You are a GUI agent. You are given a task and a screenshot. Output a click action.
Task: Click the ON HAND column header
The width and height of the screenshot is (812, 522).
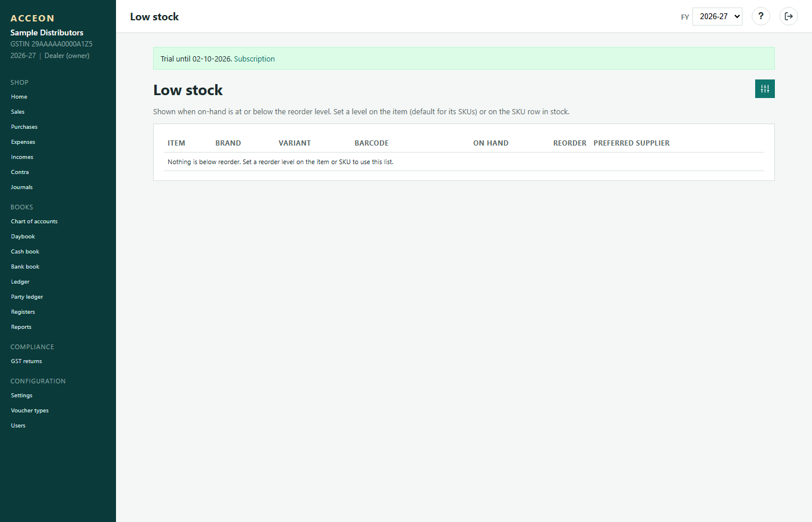tap(491, 143)
